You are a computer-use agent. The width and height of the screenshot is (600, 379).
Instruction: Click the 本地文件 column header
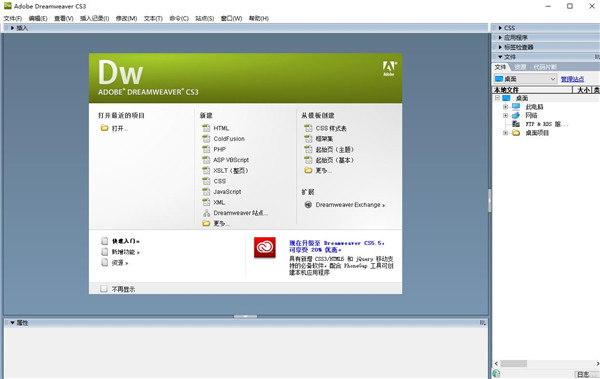(532, 90)
